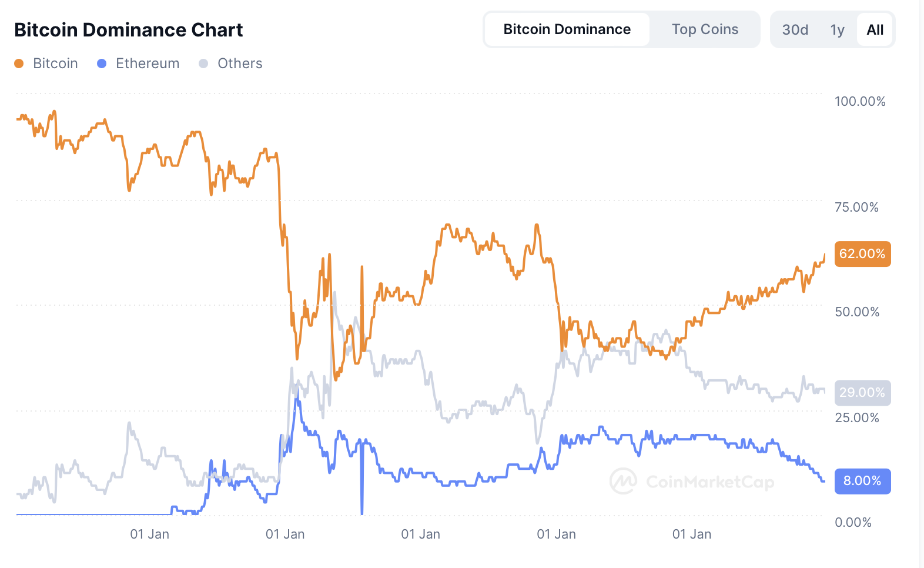This screenshot has height=568, width=924.
Task: Click the blue Ethereum legend dot
Action: [101, 63]
